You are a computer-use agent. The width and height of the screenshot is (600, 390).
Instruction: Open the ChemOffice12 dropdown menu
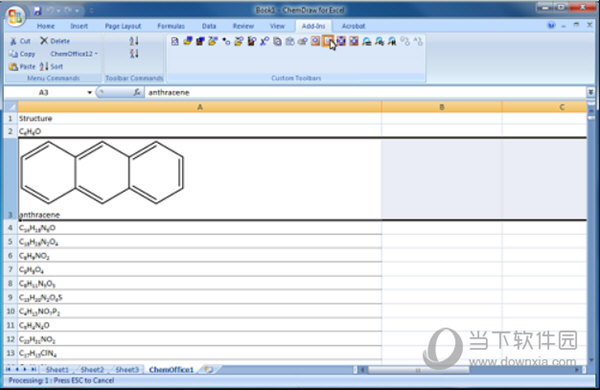(74, 54)
